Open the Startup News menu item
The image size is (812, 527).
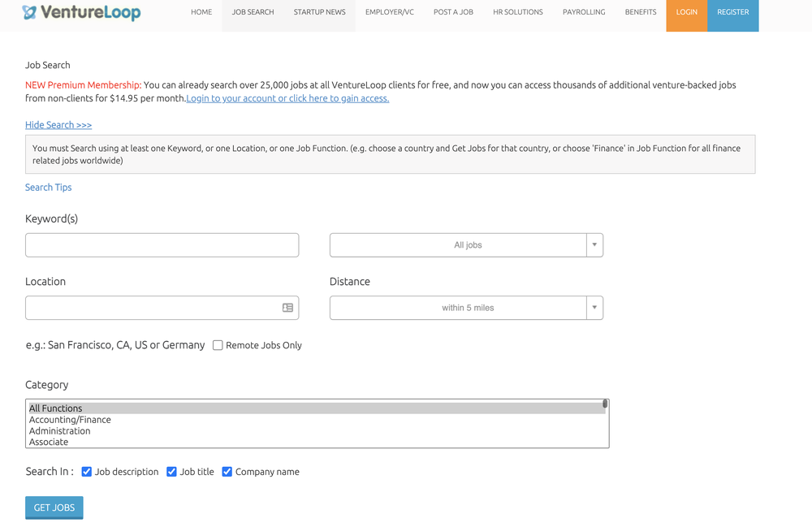click(319, 12)
